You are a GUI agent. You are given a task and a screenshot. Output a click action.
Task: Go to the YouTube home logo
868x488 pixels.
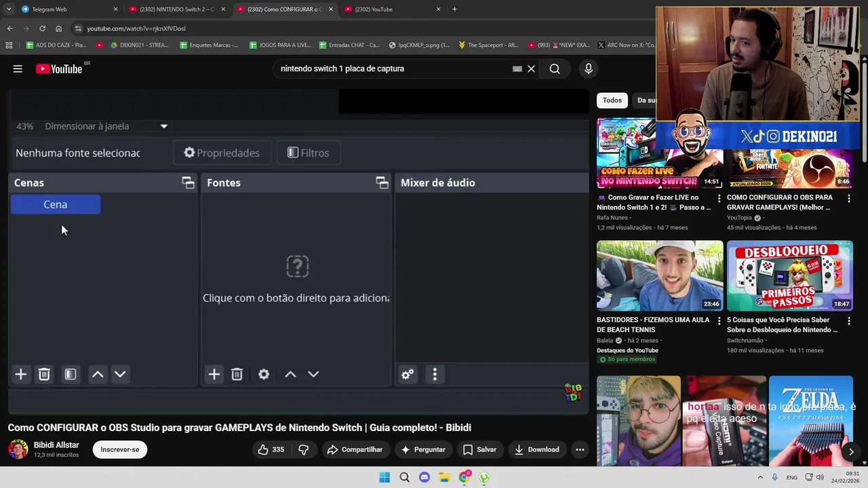click(59, 68)
